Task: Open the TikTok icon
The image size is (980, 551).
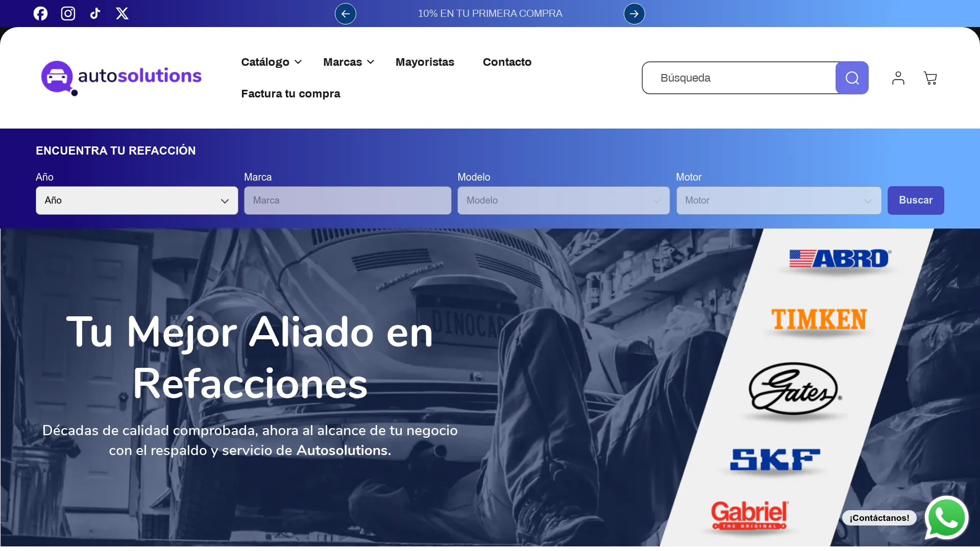Action: [95, 13]
